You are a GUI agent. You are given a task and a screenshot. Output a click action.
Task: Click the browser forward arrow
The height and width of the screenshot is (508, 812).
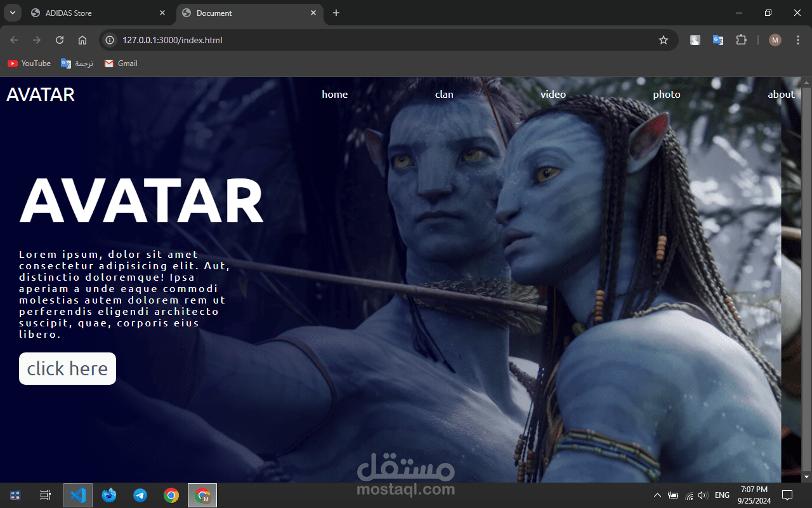click(x=37, y=40)
